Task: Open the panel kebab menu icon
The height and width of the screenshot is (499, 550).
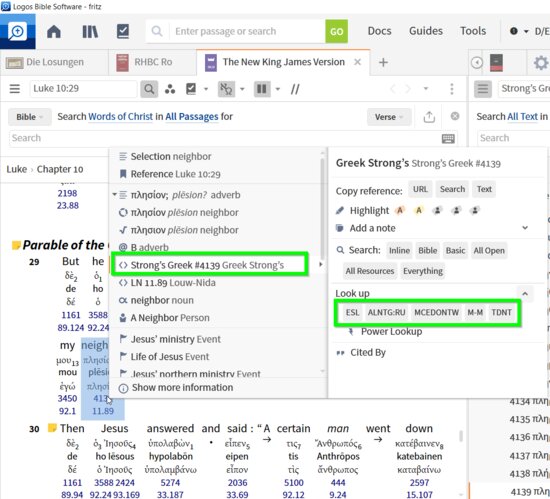Action: [452, 89]
